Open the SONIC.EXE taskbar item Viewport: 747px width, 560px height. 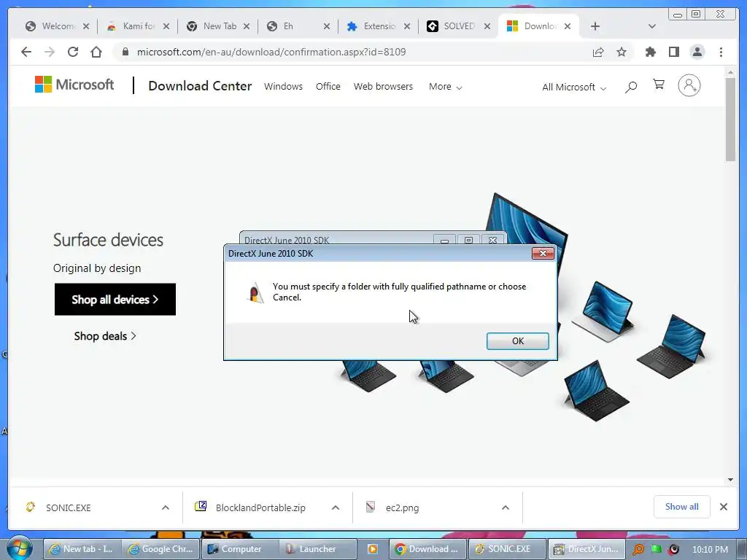point(508,549)
